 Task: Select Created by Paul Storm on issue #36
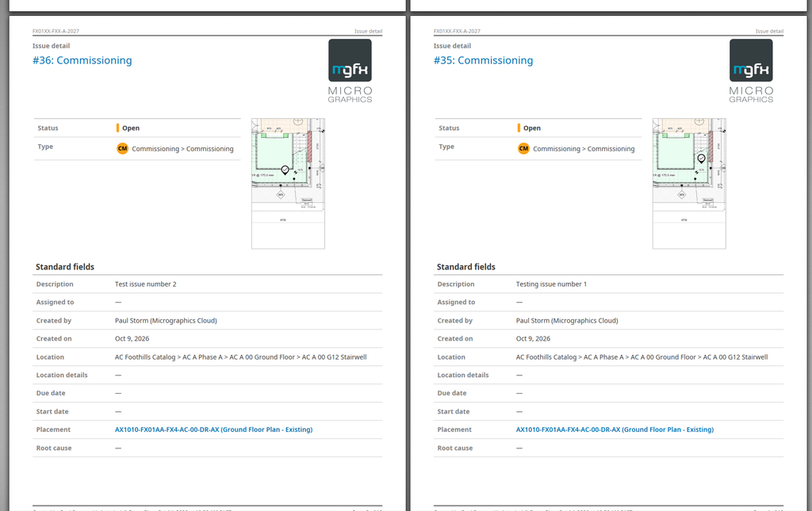coord(166,321)
